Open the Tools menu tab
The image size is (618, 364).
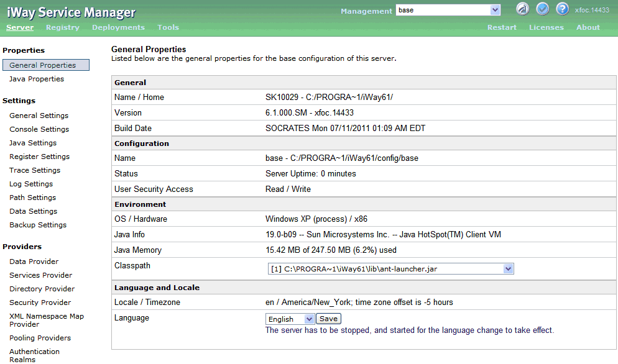(x=168, y=27)
